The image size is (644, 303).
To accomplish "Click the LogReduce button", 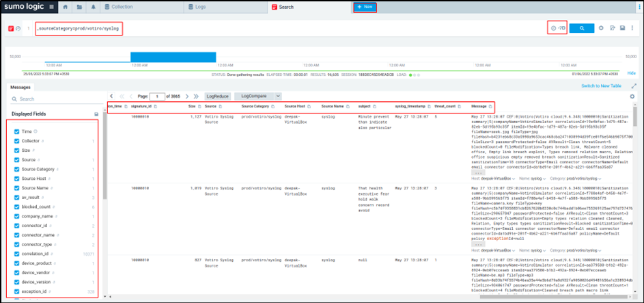I will tap(217, 96).
